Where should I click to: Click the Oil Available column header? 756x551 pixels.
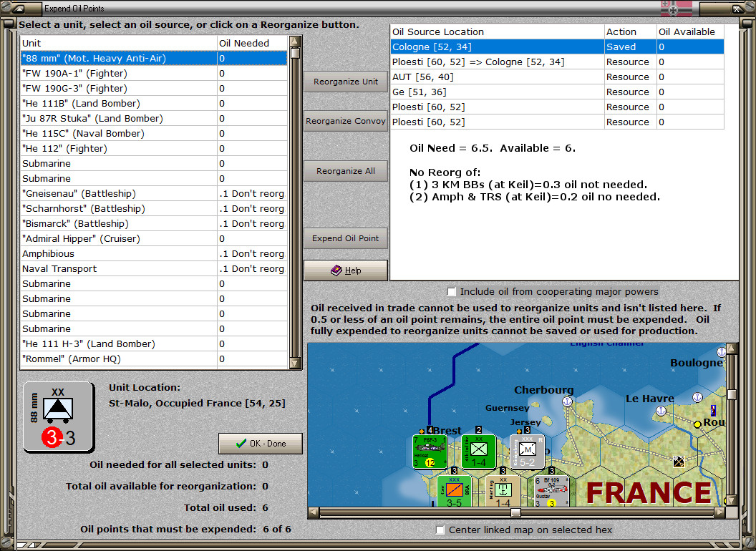pos(690,31)
